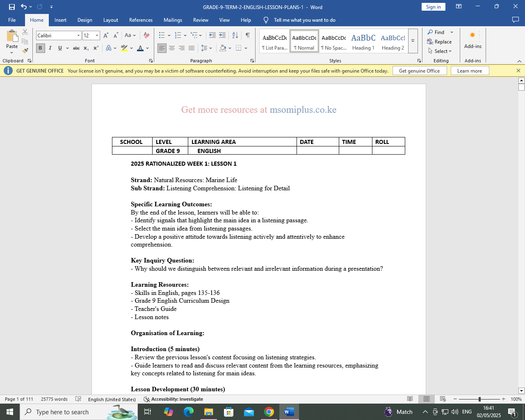Center align the paragraph text
525x420 pixels.
(172, 48)
